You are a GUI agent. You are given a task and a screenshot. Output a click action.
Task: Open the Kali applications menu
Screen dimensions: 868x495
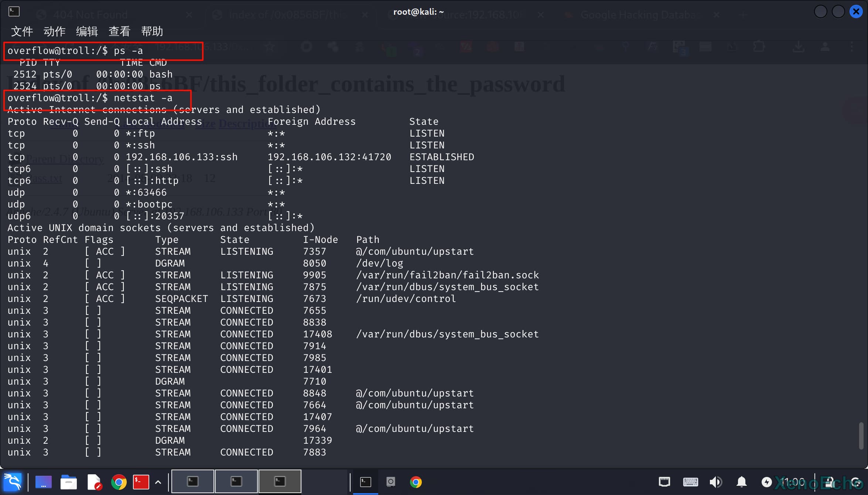[13, 482]
